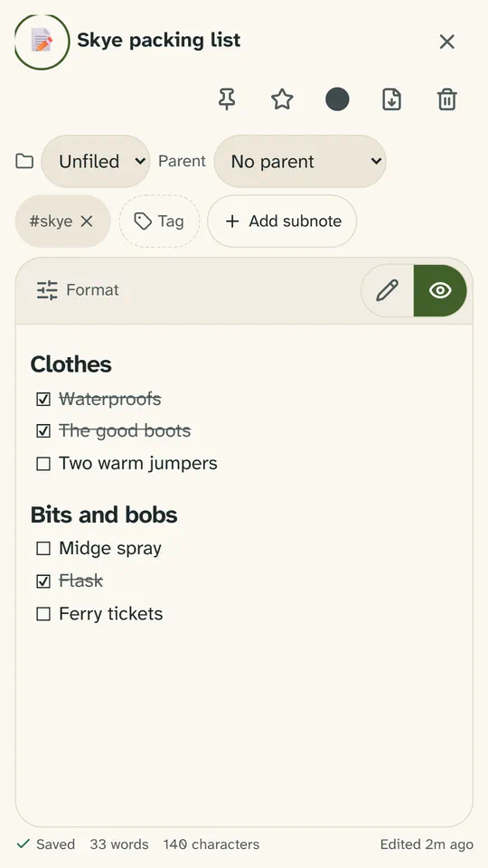Click the Saved status indicator
Image resolution: width=488 pixels, height=868 pixels.
(x=46, y=844)
